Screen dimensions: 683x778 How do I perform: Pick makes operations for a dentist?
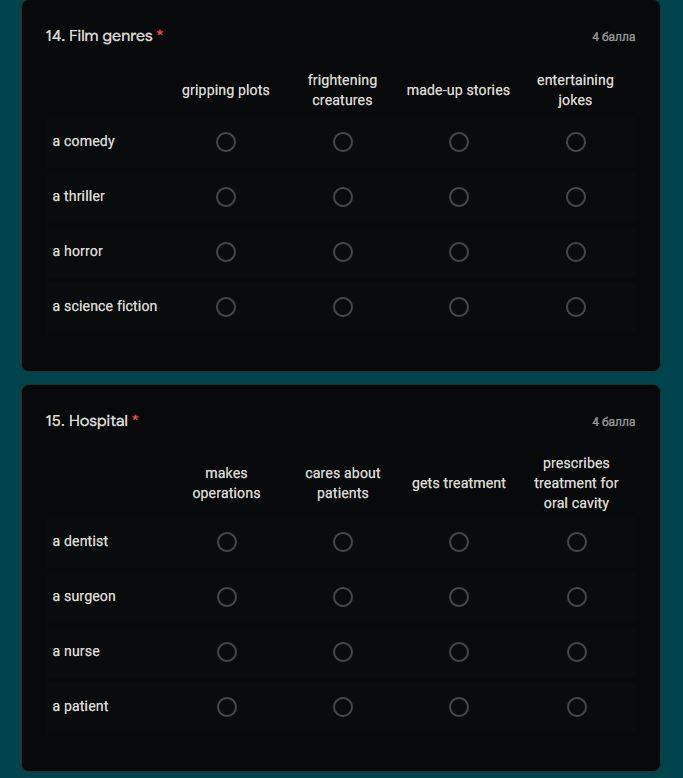coord(227,542)
